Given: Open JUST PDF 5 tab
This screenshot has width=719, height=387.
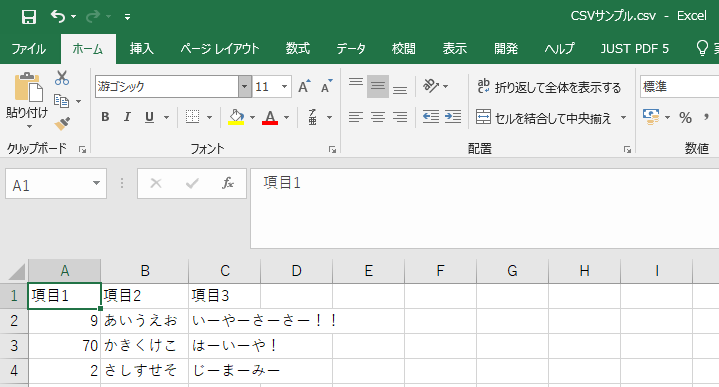Looking at the screenshot, I should click(635, 49).
